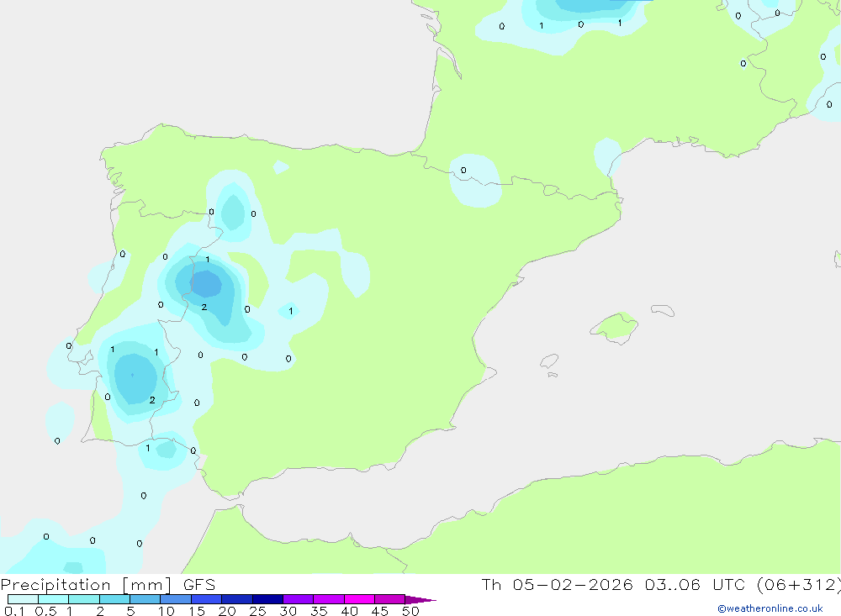
Task: Choose the 20–25 mm dark blue legend swatch
Action: coord(237,599)
